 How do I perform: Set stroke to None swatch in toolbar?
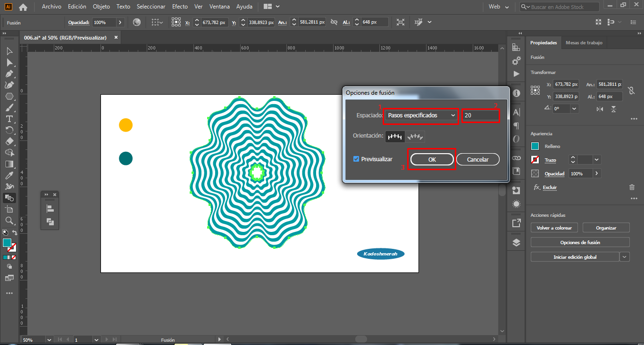click(x=14, y=257)
